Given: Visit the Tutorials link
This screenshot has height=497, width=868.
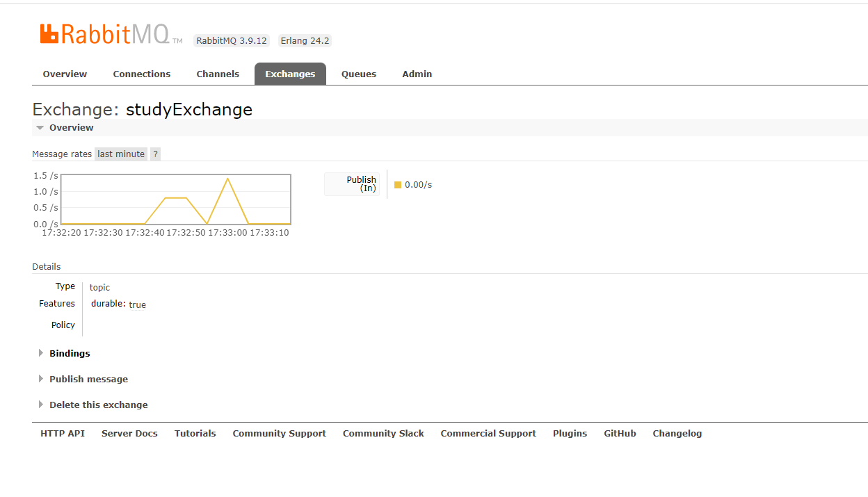Looking at the screenshot, I should point(195,433).
